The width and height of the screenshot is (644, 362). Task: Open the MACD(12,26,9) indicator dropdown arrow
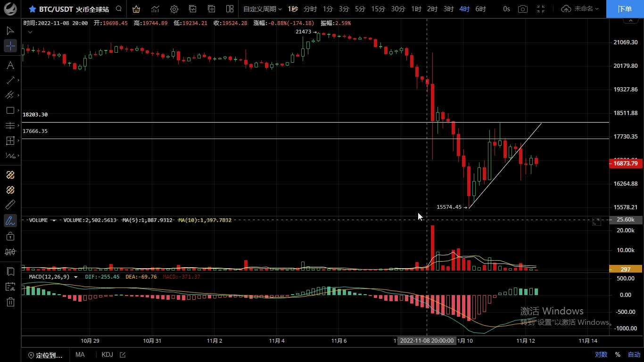tap(75, 277)
